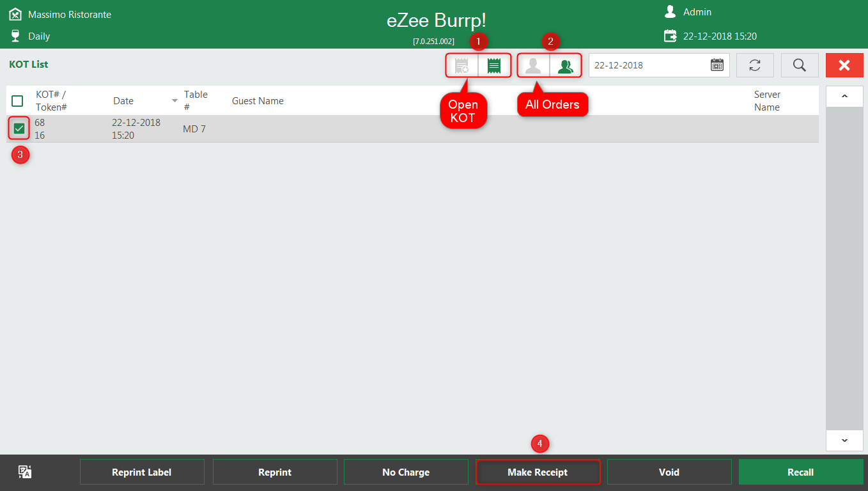Select the All Orders users icon
Image resolution: width=868 pixels, height=491 pixels.
click(x=565, y=65)
